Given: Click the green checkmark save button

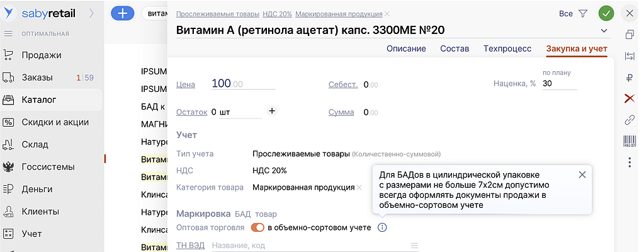Looking at the screenshot, I should pyautogui.click(x=606, y=13).
